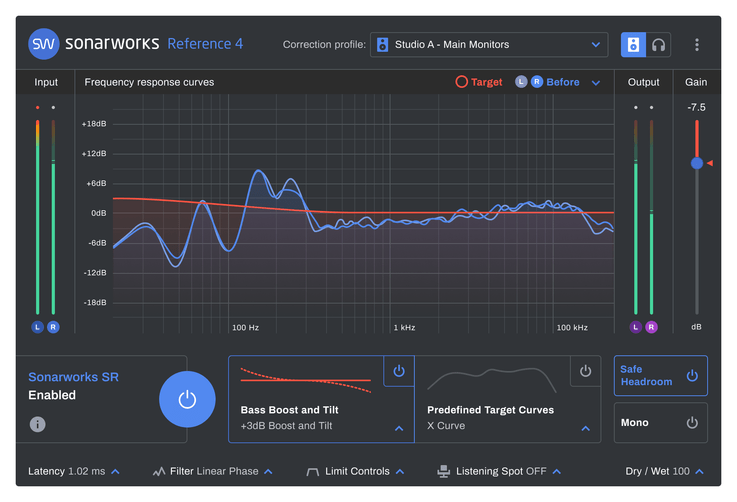Expand the X Curve options chevron
Viewport: 737px width, 502px height.
click(586, 428)
